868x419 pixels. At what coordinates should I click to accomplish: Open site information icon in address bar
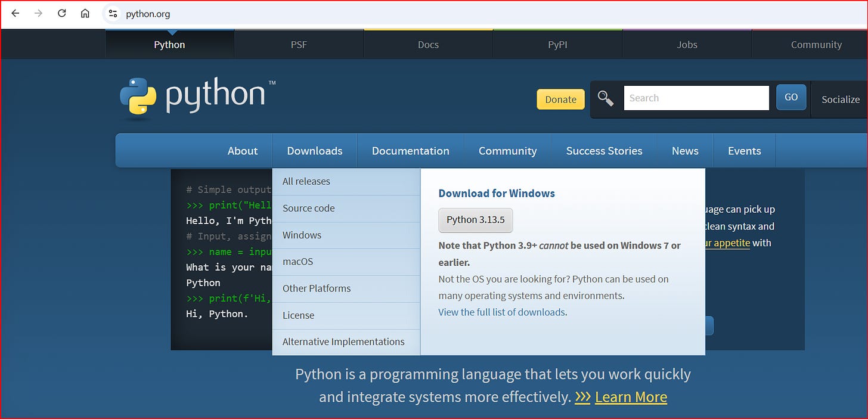pos(113,13)
